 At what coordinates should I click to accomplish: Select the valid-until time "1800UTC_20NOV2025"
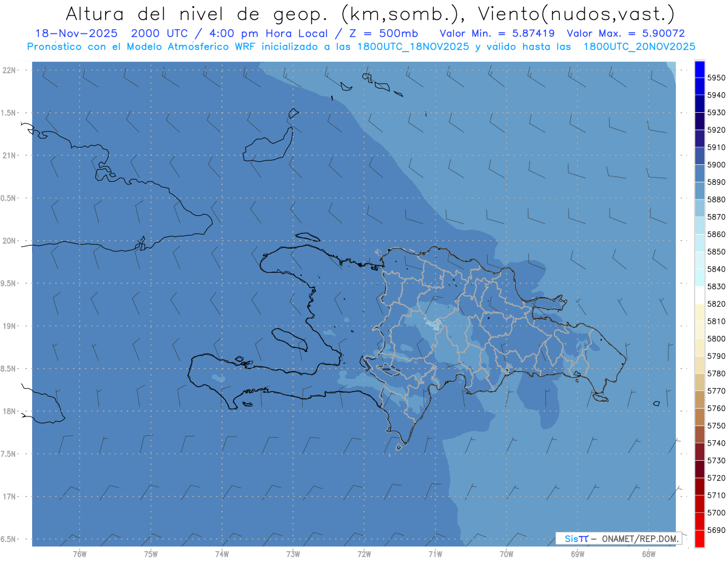(639, 47)
